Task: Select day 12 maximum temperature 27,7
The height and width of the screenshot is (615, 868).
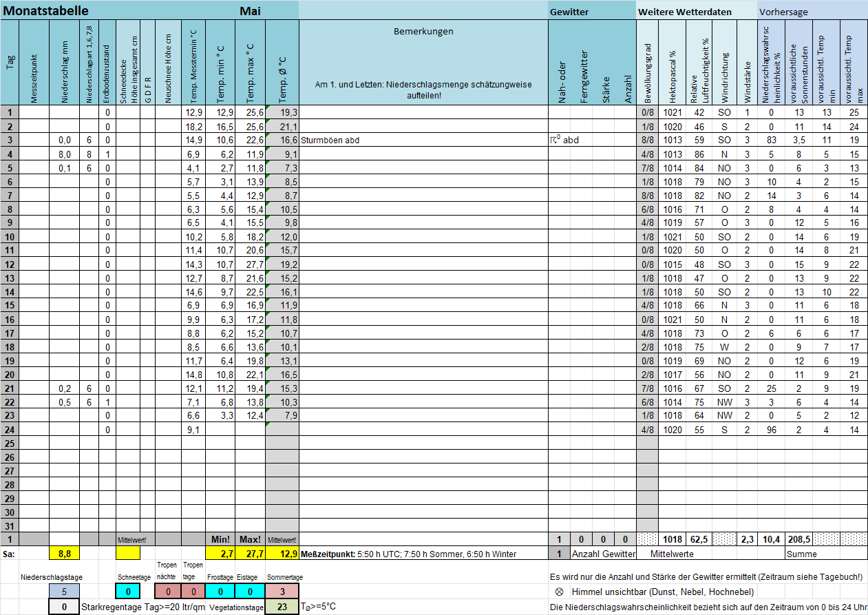Action: 250,264
